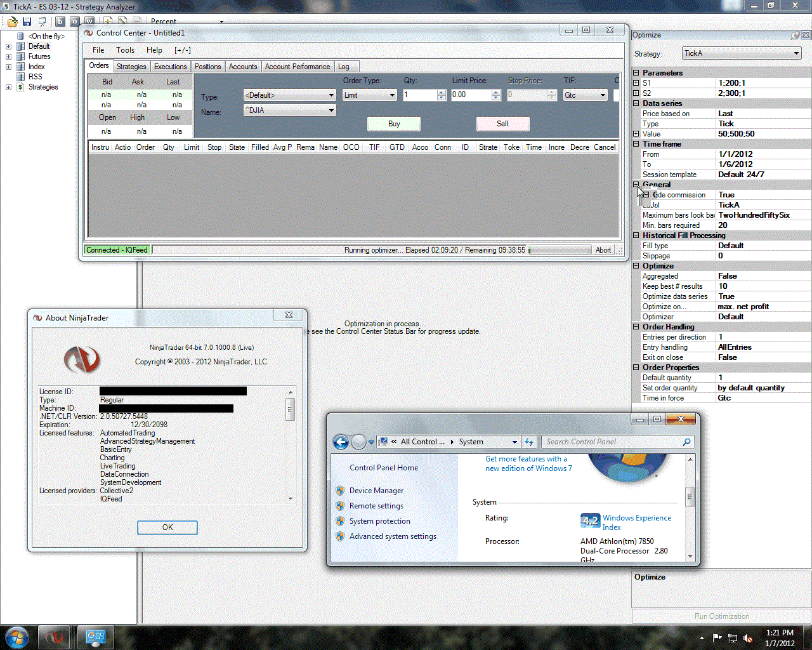Click the pin icon on Optimize panel
The width and height of the screenshot is (812, 650).
(796, 36)
